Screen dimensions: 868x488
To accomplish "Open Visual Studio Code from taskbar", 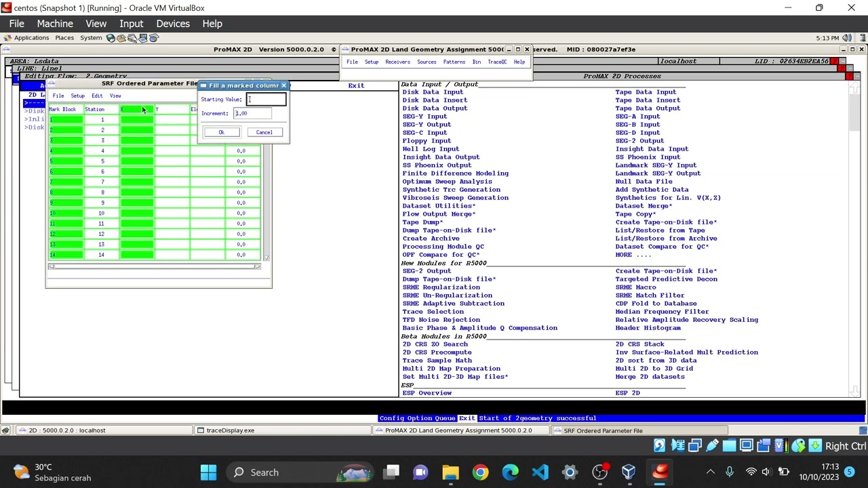I will tap(540, 472).
